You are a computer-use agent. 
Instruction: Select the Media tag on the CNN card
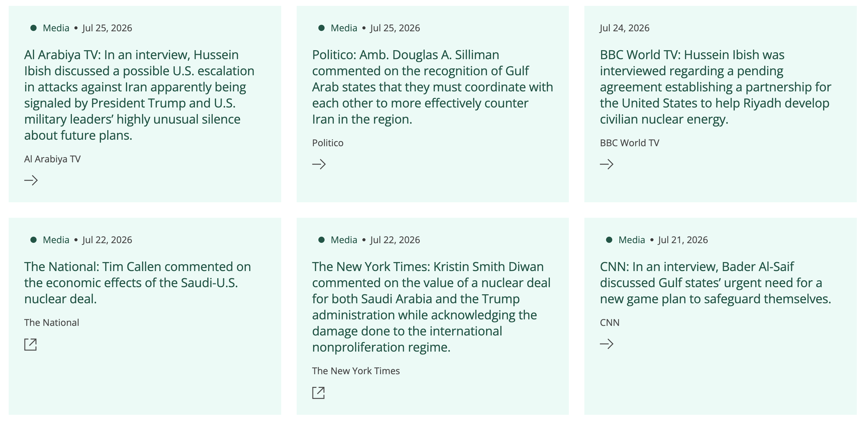[x=631, y=240]
